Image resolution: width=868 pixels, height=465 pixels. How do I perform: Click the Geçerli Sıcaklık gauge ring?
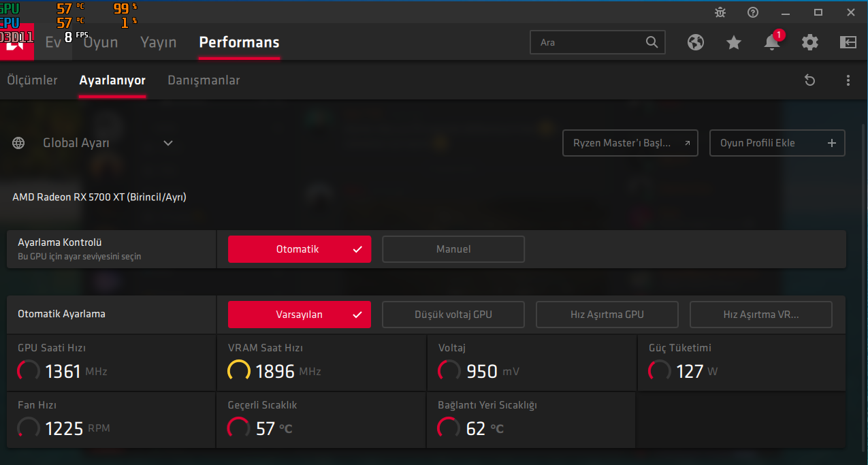[239, 428]
